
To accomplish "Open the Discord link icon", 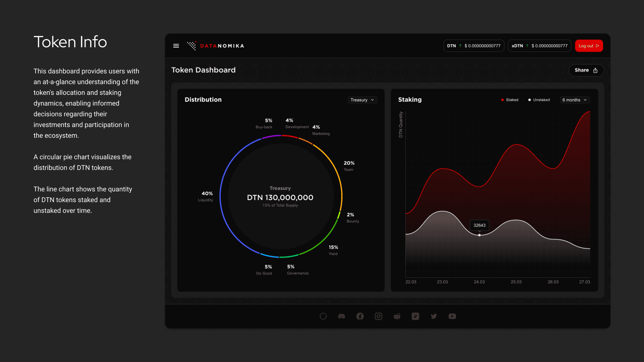I will tap(341, 316).
